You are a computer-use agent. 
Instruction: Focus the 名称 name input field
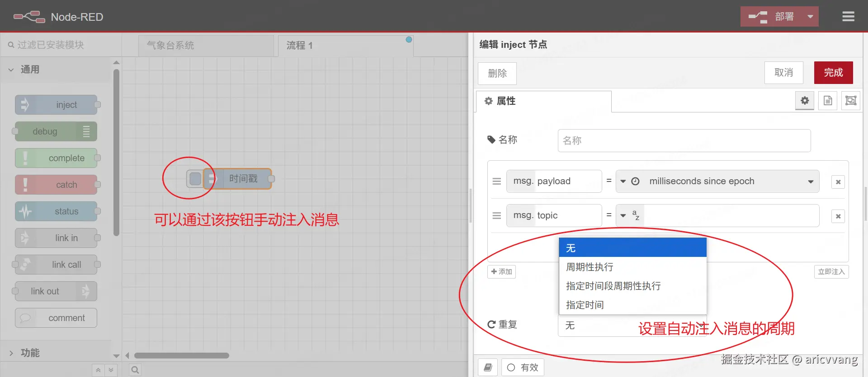(x=684, y=140)
